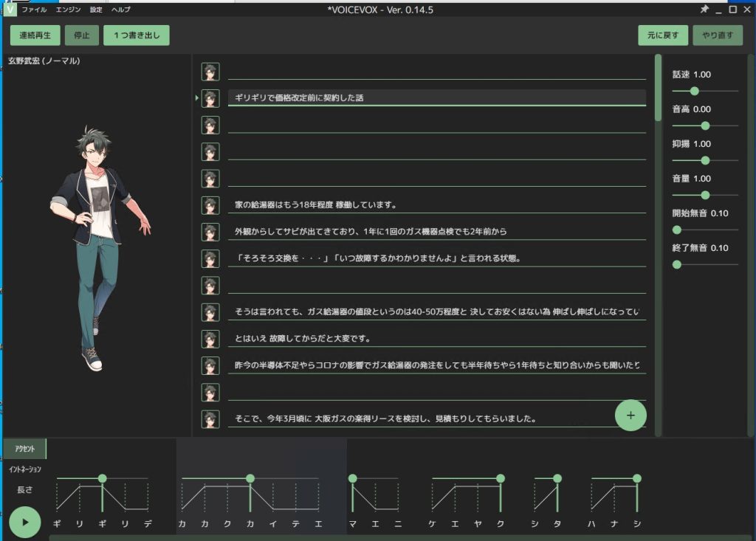Pin the VOICEVOX window on top
The width and height of the screenshot is (756, 541).
pyautogui.click(x=704, y=9)
